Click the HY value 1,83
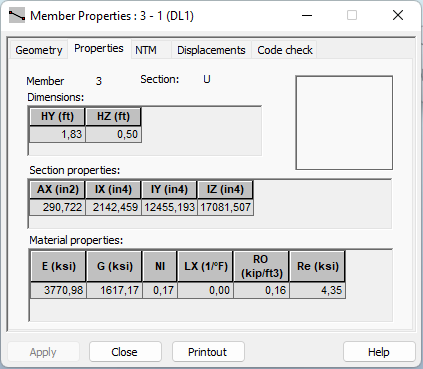Viewport: 423px width, 369px height. (x=57, y=134)
